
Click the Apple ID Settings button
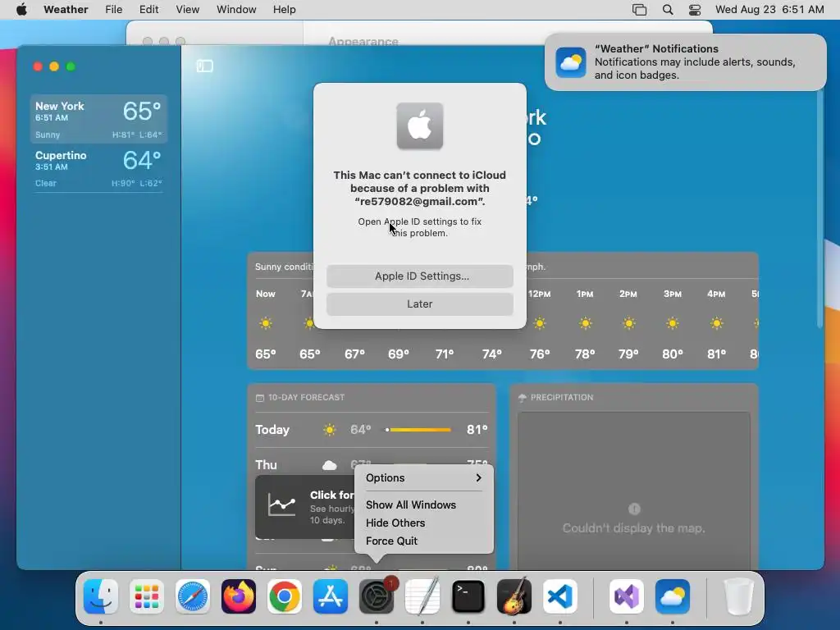tap(420, 276)
